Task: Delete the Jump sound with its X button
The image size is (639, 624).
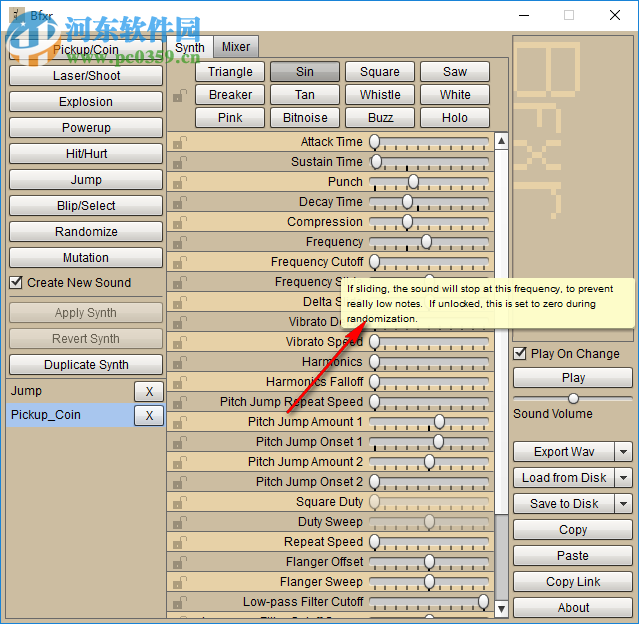Action: click(x=149, y=392)
